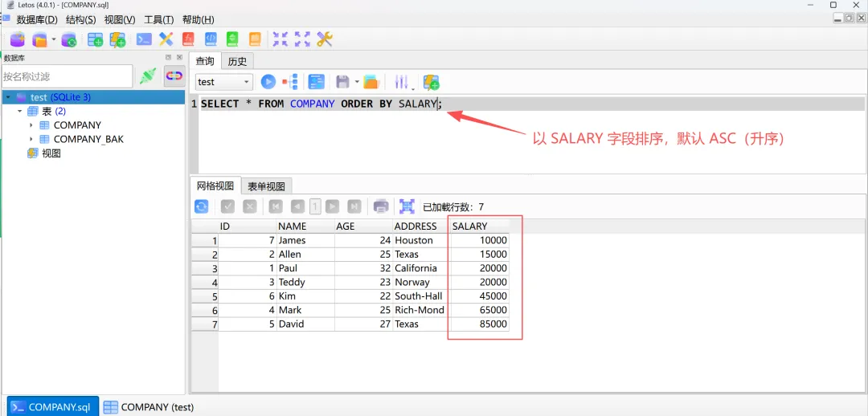Open the 结构(S) menu
This screenshot has width=868, height=416.
[81, 19]
